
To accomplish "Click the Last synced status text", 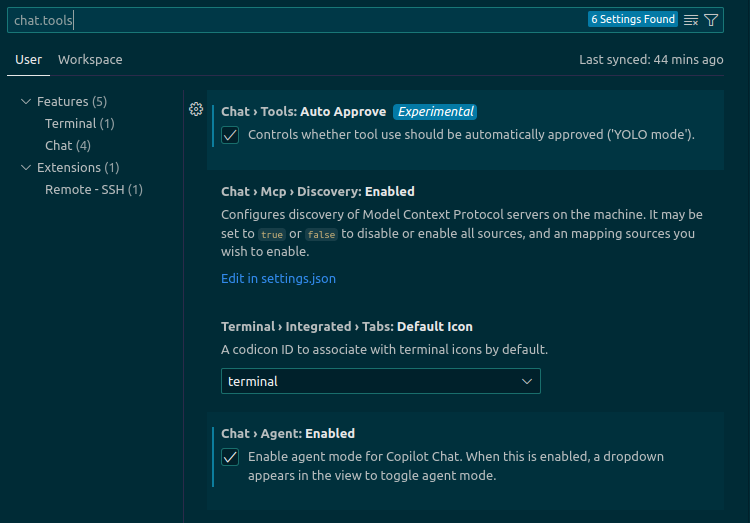I will pyautogui.click(x=651, y=60).
